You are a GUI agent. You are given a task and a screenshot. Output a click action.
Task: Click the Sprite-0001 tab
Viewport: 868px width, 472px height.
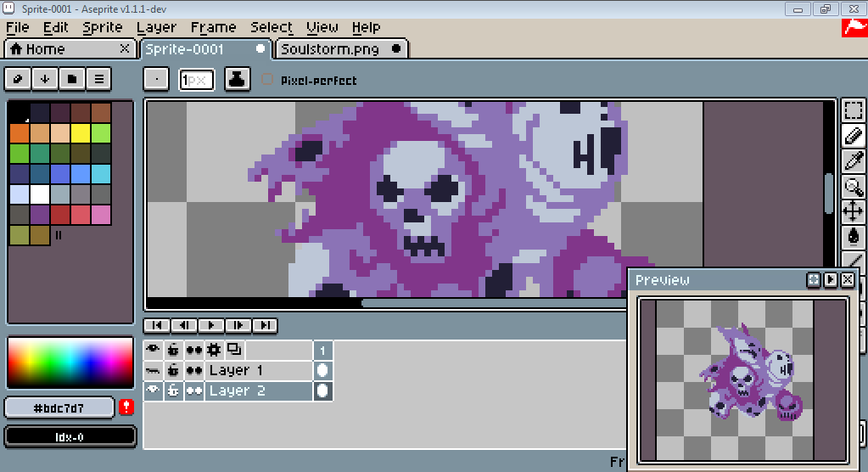(x=206, y=48)
